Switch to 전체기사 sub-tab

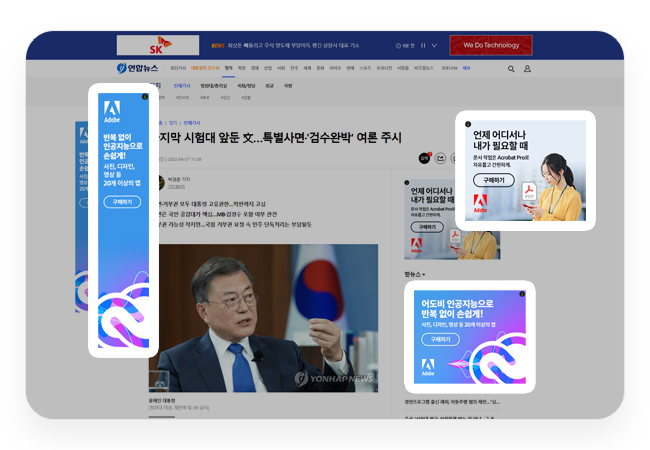[x=182, y=86]
